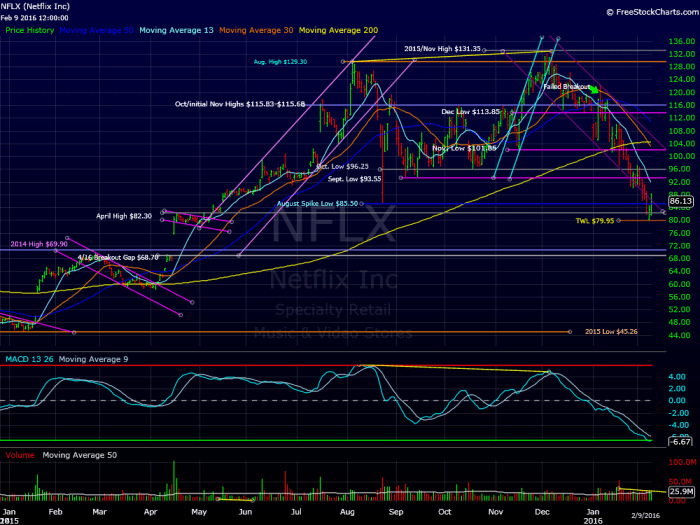
Task: Select the Moving Average 200 legend label
Action: tap(338, 30)
